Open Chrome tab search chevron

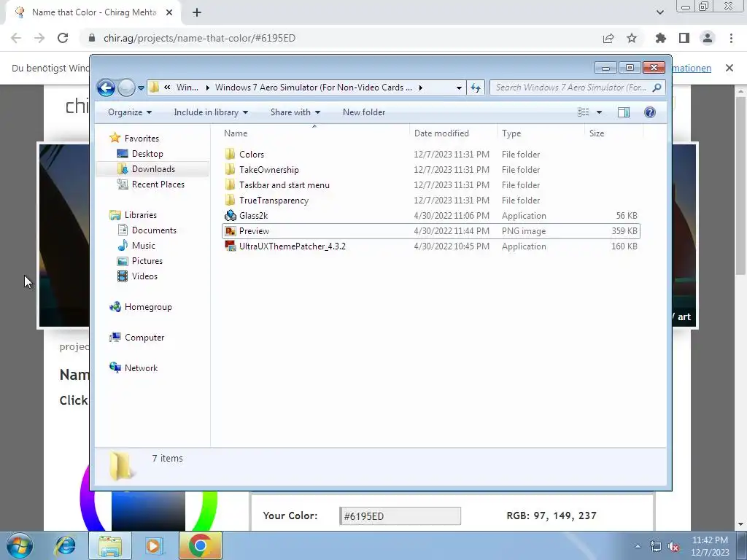click(659, 12)
